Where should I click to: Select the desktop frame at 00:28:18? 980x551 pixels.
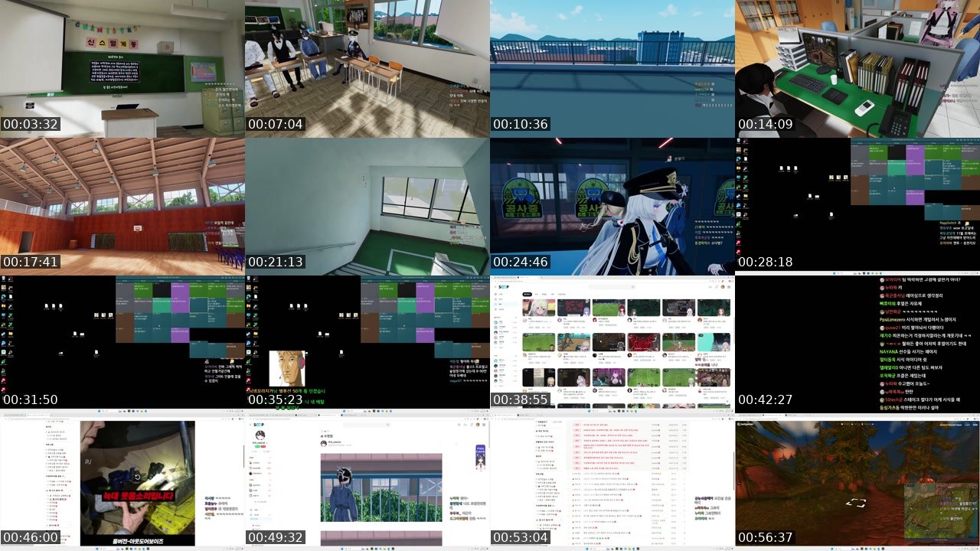tap(857, 207)
